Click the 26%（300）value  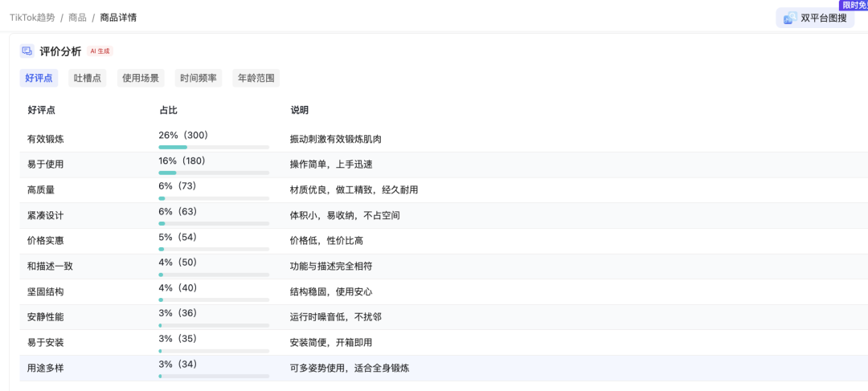tap(183, 135)
